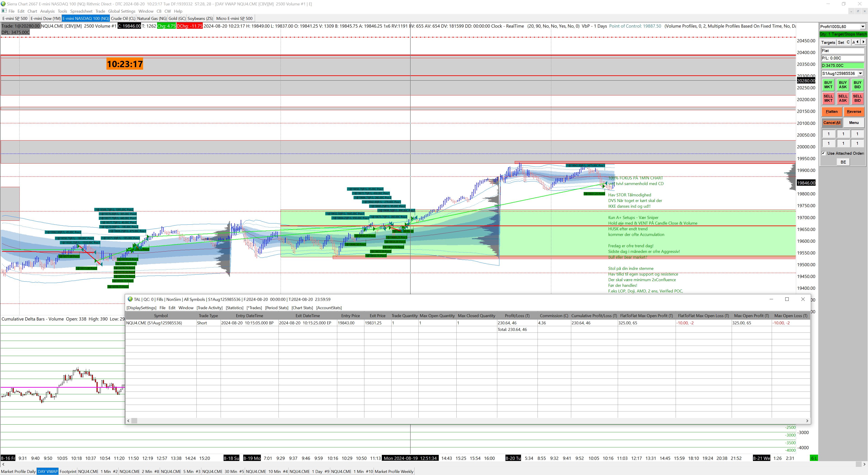Click the trade activity log's right scroll arrow
The height and width of the screenshot is (475, 868).
tap(807, 421)
